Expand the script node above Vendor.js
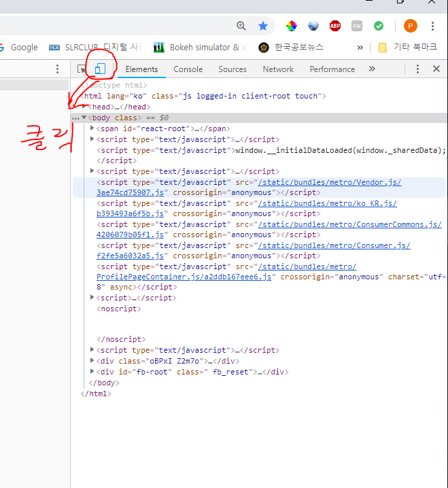 click(x=92, y=171)
